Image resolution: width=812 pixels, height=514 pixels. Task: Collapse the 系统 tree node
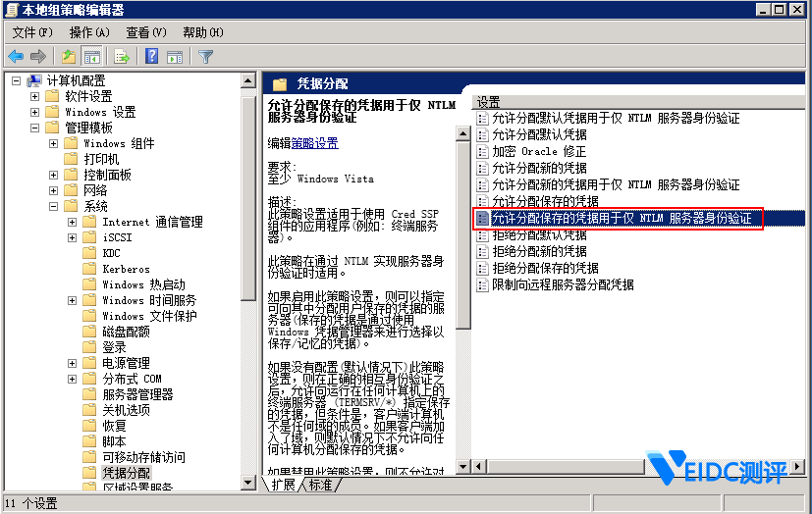[x=53, y=206]
